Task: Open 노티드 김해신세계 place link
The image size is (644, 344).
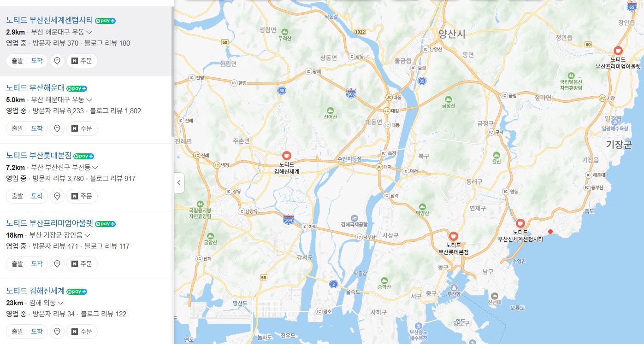Action: 35,291
